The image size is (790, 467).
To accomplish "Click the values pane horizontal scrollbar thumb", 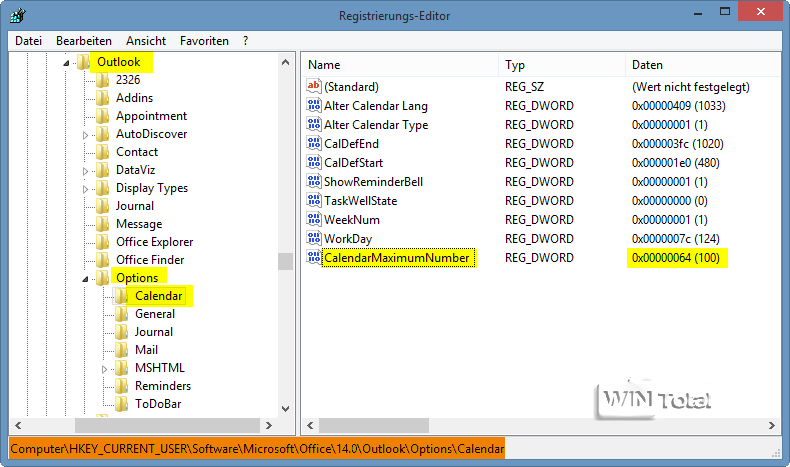I will [x=374, y=425].
